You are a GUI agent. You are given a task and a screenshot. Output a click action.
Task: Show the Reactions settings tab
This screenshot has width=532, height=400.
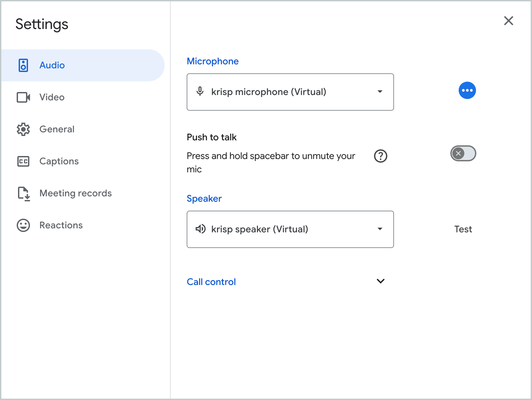coord(83,225)
